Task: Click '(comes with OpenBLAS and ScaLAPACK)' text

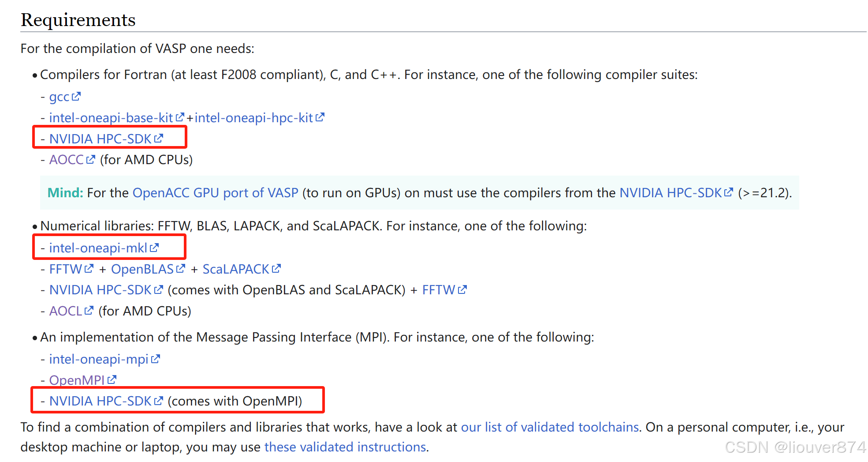Action: (286, 290)
